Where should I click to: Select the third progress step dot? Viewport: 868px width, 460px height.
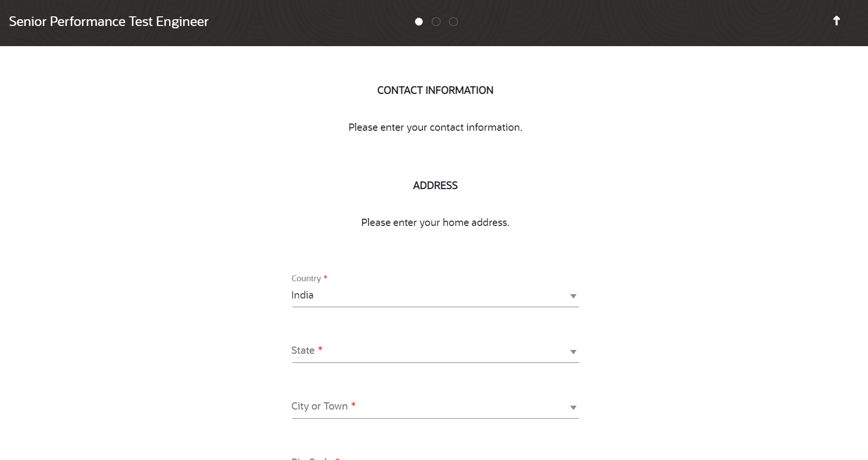coord(453,22)
